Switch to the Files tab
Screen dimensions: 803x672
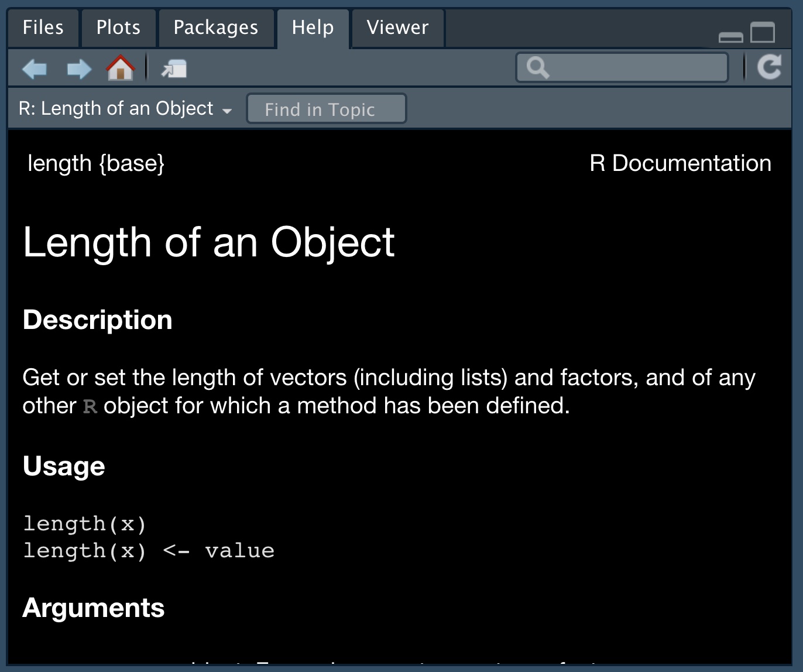coord(43,28)
